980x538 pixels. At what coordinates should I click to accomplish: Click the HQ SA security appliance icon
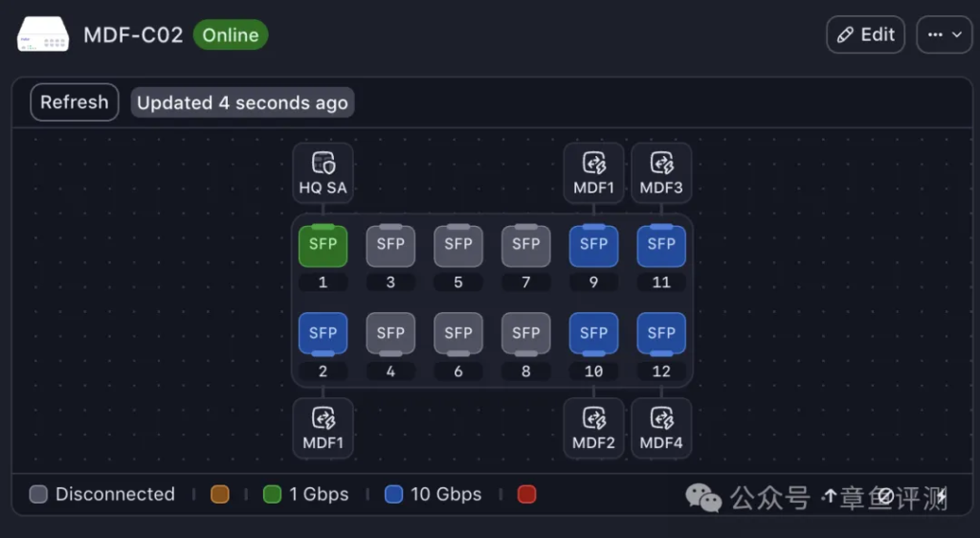323,164
